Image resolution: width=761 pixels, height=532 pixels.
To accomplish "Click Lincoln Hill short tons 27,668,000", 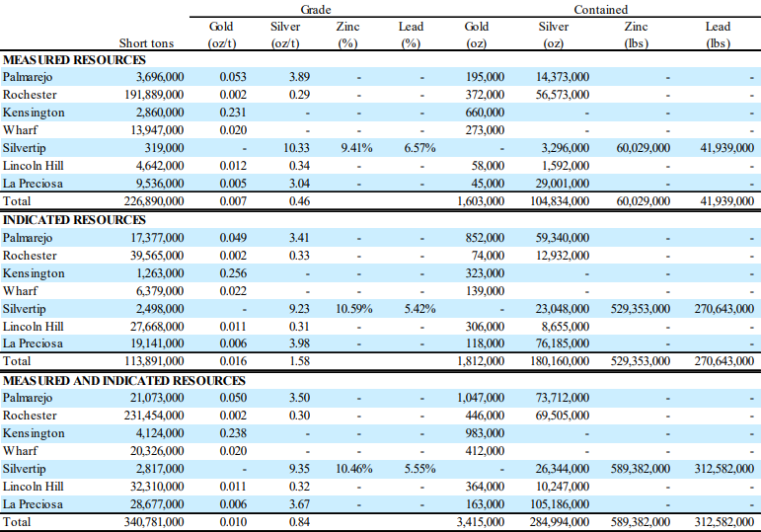I will tap(157, 327).
